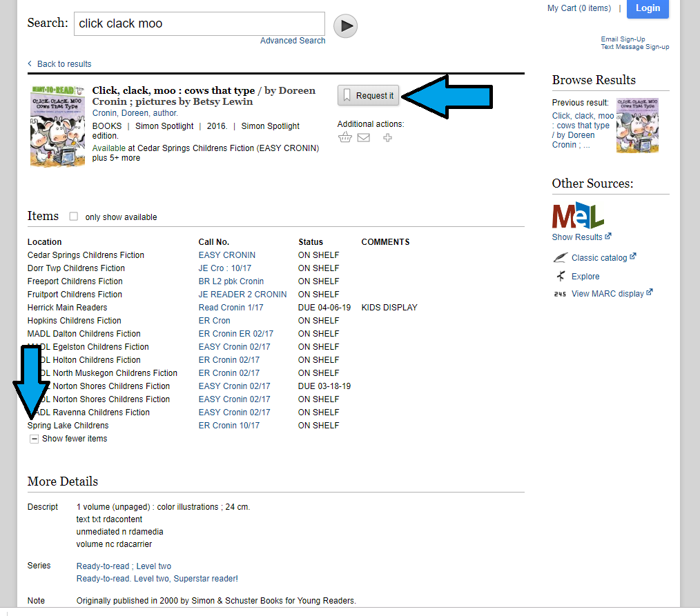Screen dimensions: 700x616
Task: Open previous result title link
Action: point(583,130)
